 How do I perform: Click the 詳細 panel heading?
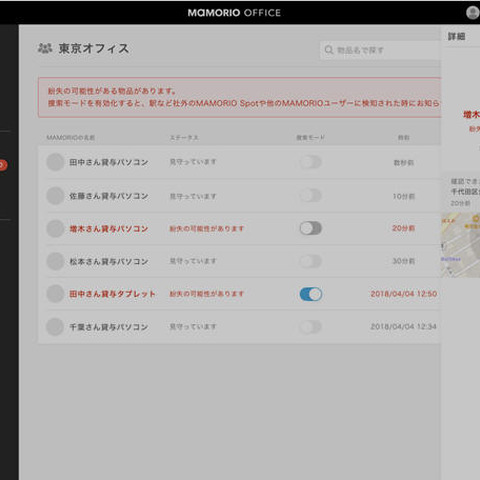tap(456, 36)
